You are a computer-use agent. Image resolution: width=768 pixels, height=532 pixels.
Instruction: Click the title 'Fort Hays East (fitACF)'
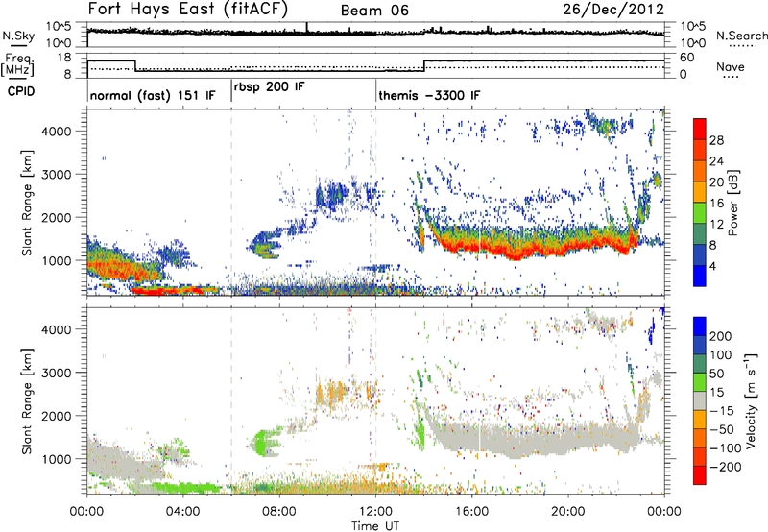click(187, 10)
